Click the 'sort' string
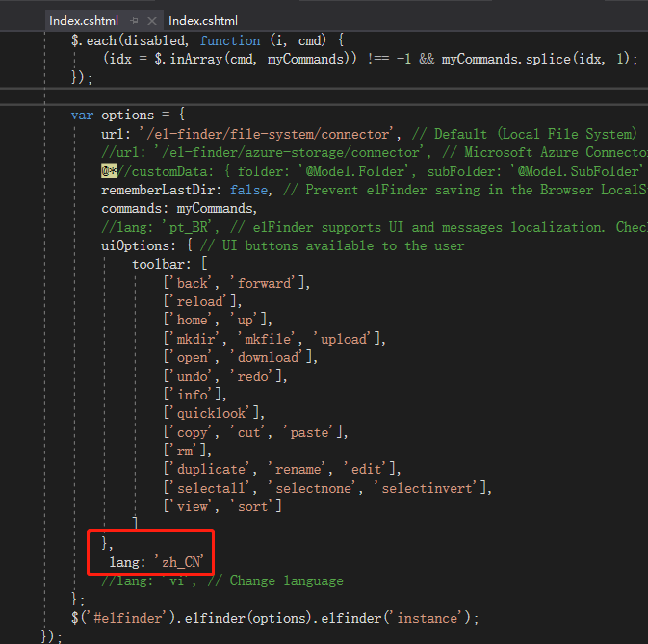 coord(252,506)
